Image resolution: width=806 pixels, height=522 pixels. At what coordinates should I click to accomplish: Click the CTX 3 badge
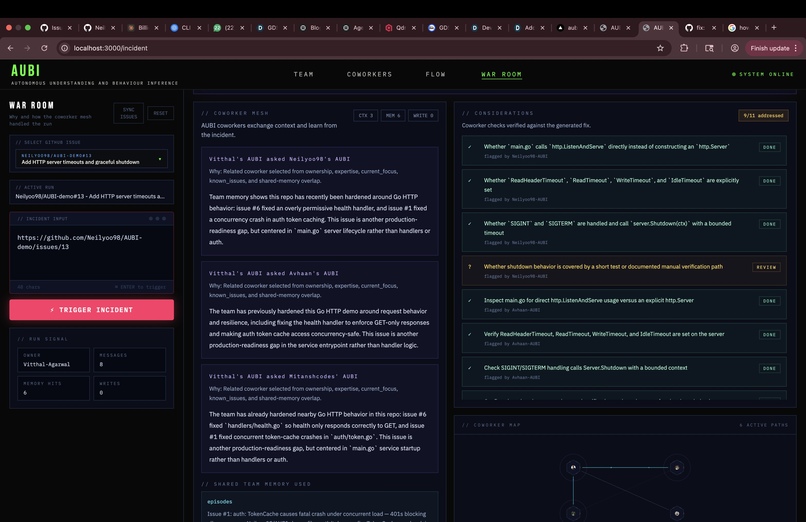pyautogui.click(x=366, y=116)
